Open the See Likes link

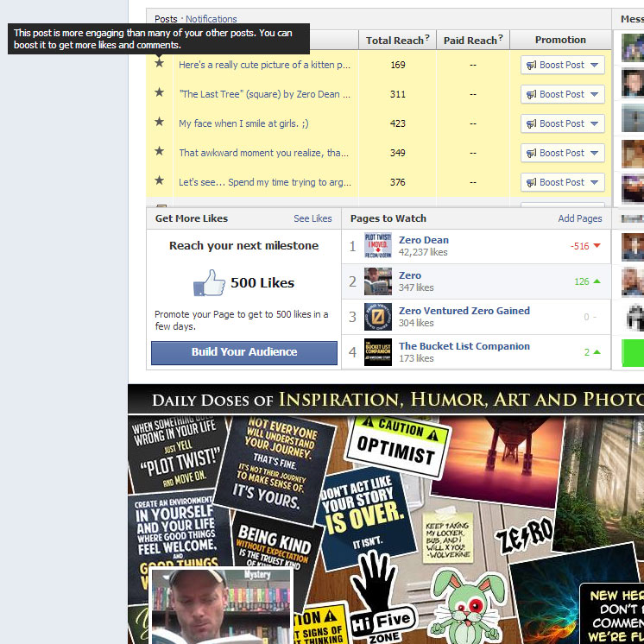pyautogui.click(x=313, y=218)
